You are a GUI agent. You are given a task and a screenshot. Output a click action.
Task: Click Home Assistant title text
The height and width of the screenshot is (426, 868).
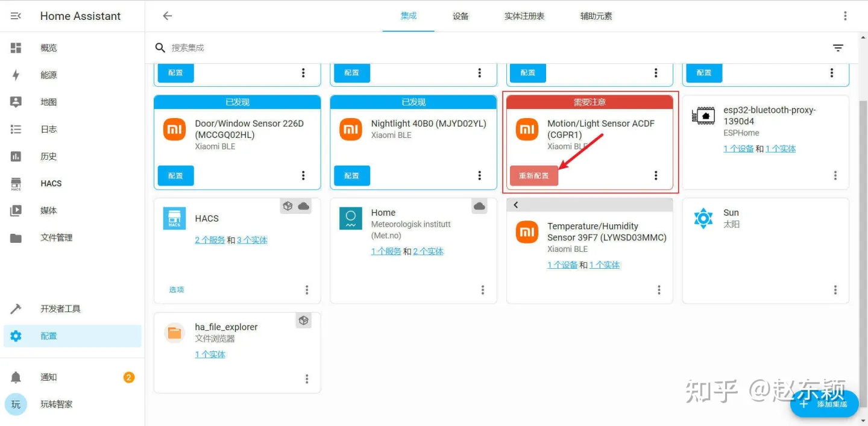(80, 16)
